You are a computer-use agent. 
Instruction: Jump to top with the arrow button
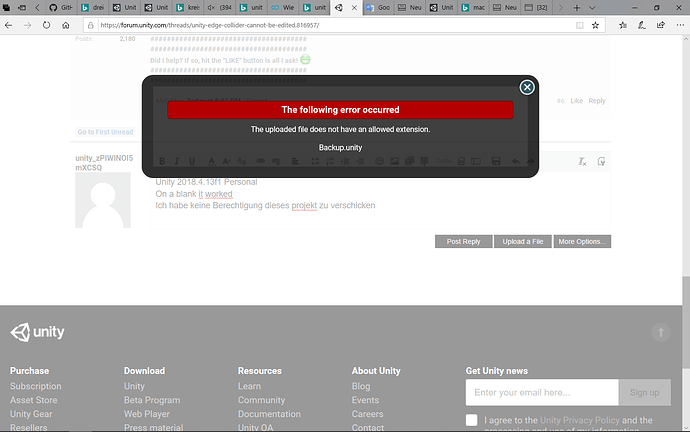(661, 332)
